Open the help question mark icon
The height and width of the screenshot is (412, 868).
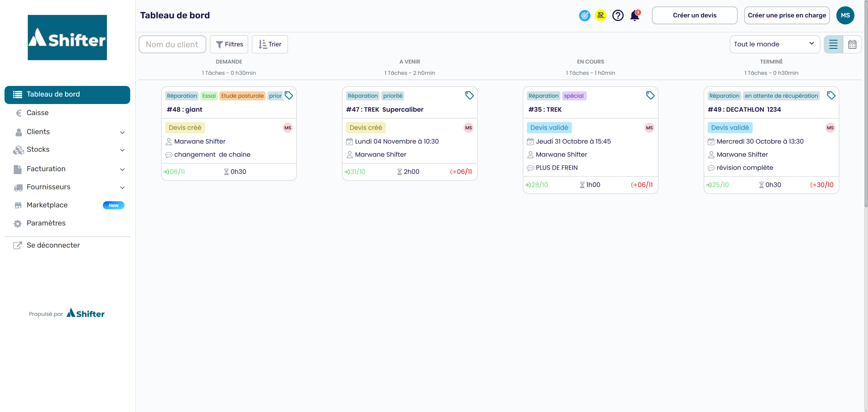pyautogui.click(x=618, y=16)
